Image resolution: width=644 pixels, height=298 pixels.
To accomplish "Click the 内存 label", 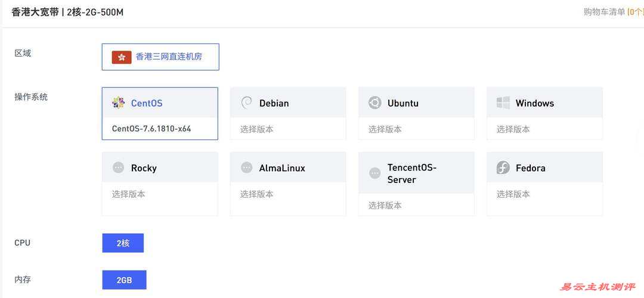I will coord(23,280).
